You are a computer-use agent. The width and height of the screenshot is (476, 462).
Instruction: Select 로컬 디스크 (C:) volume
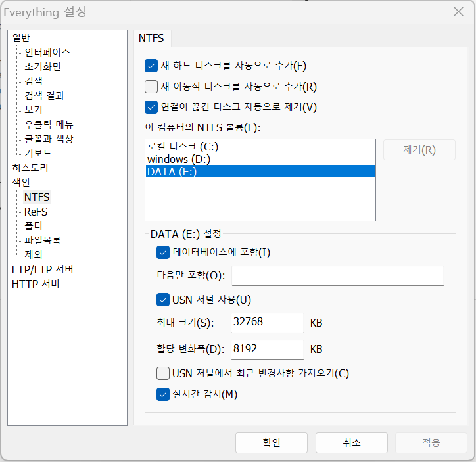coord(260,147)
